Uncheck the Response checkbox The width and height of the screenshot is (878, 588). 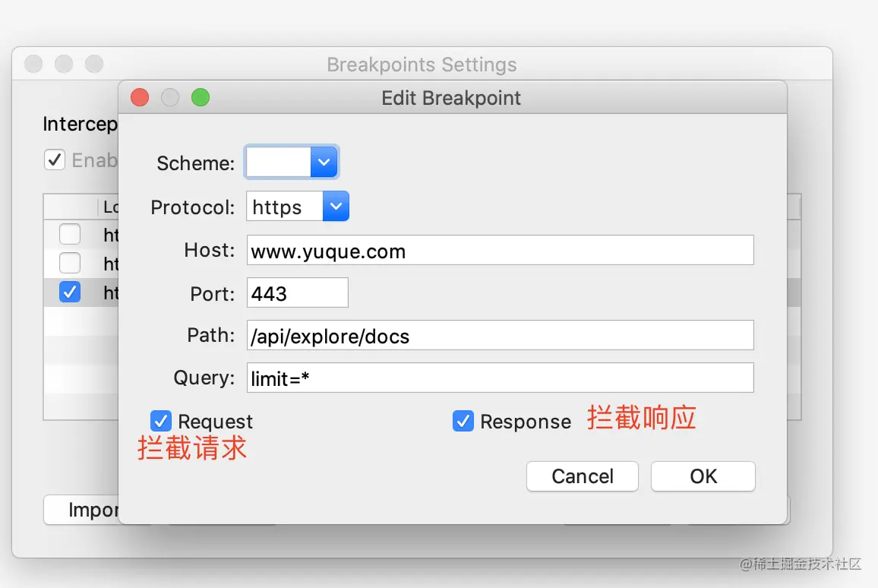point(463,421)
